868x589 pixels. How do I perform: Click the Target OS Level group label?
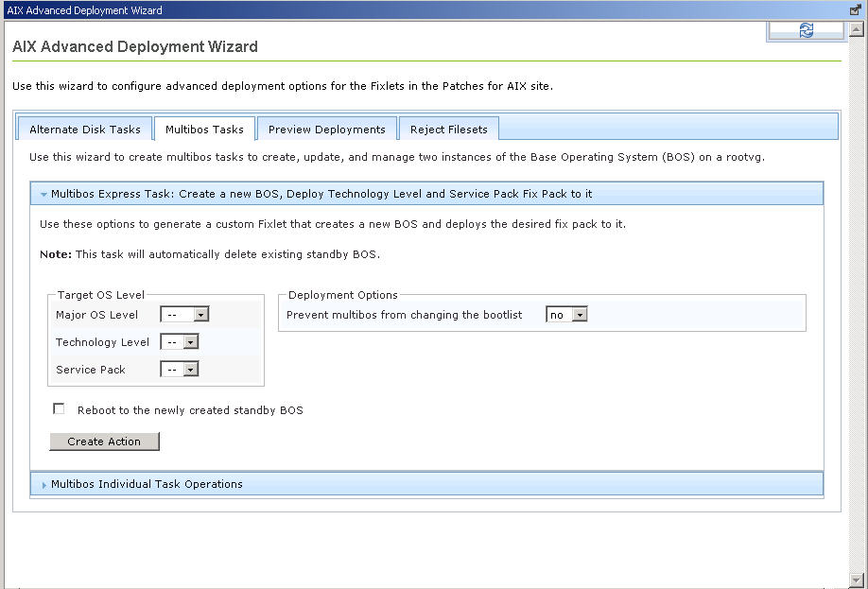(101, 295)
